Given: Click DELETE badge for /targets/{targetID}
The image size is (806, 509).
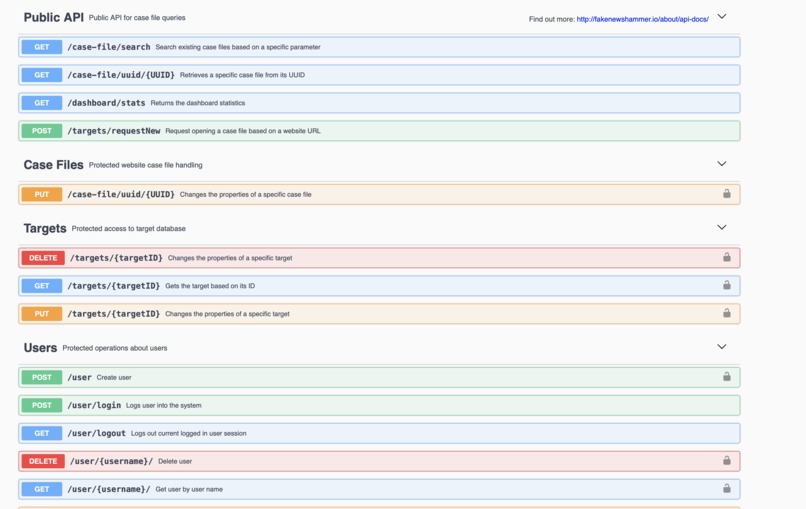Looking at the screenshot, I should (x=43, y=258).
